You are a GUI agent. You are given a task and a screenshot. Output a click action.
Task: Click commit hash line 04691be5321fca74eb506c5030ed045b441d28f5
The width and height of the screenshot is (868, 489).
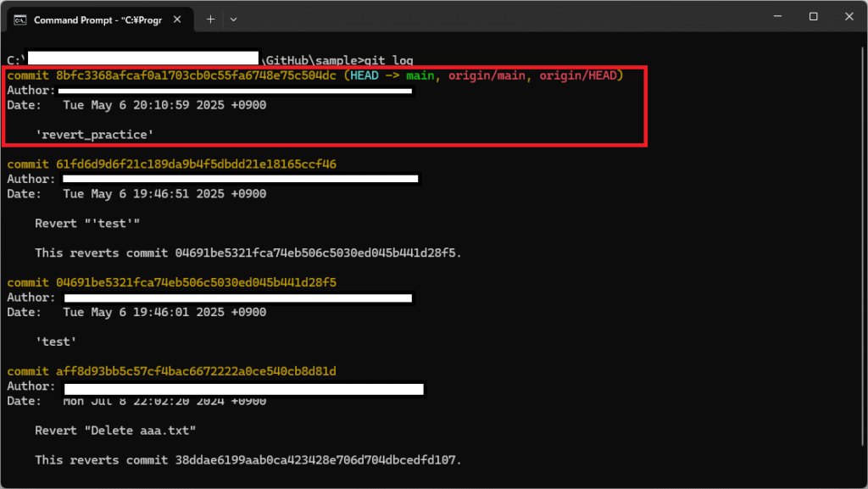171,283
